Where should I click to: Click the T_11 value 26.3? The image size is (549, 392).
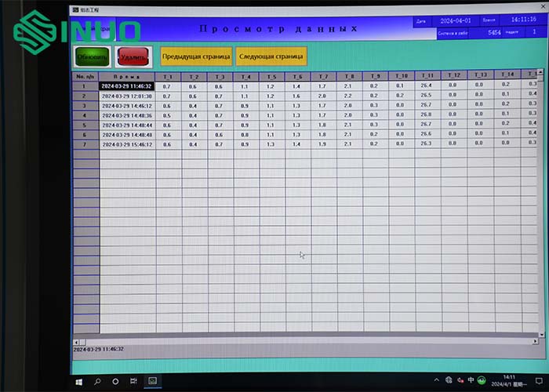click(x=426, y=143)
